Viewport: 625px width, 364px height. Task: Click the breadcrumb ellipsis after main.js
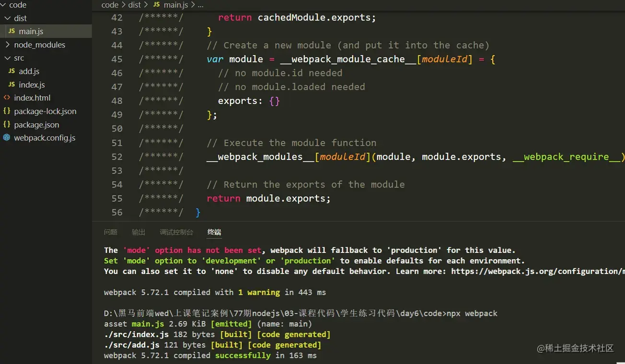point(200,5)
